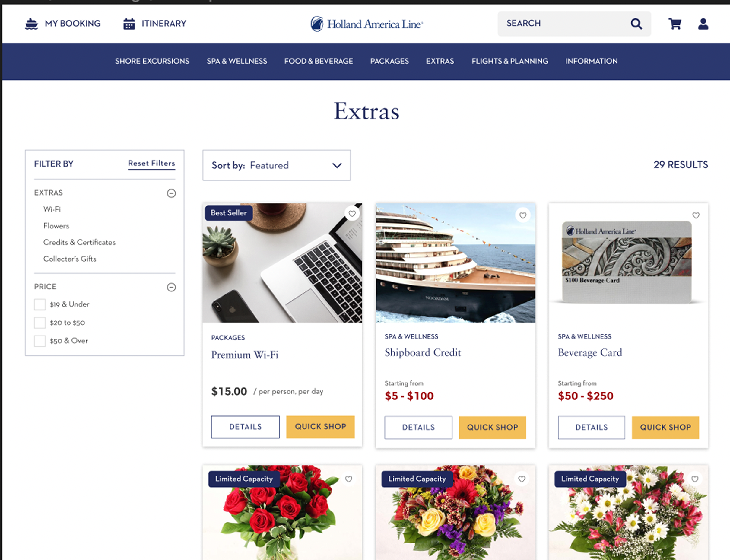Open the shopping cart icon
The height and width of the screenshot is (560, 730).
click(675, 24)
